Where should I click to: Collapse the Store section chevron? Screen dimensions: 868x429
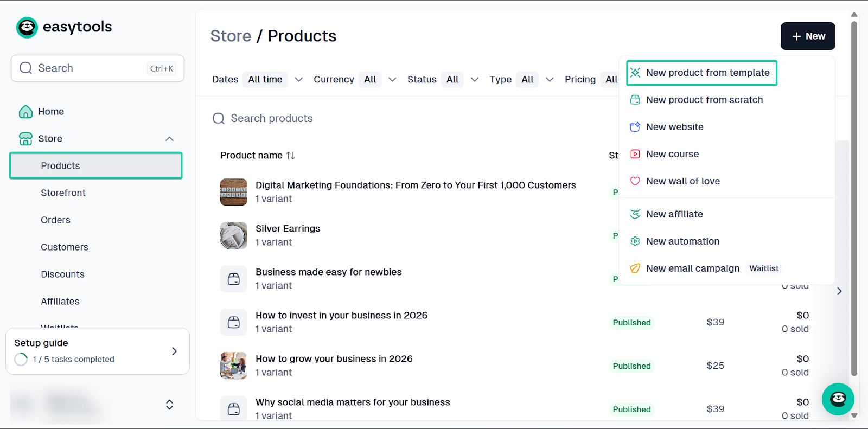(x=169, y=139)
